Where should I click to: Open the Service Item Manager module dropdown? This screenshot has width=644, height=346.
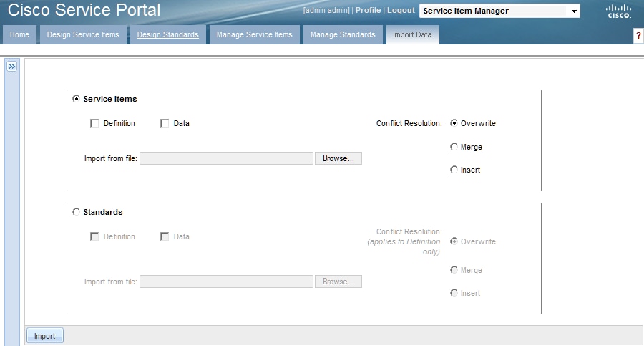point(499,11)
